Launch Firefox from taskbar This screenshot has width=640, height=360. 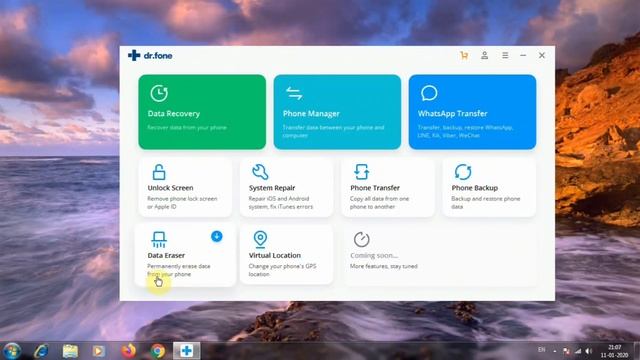point(128,351)
